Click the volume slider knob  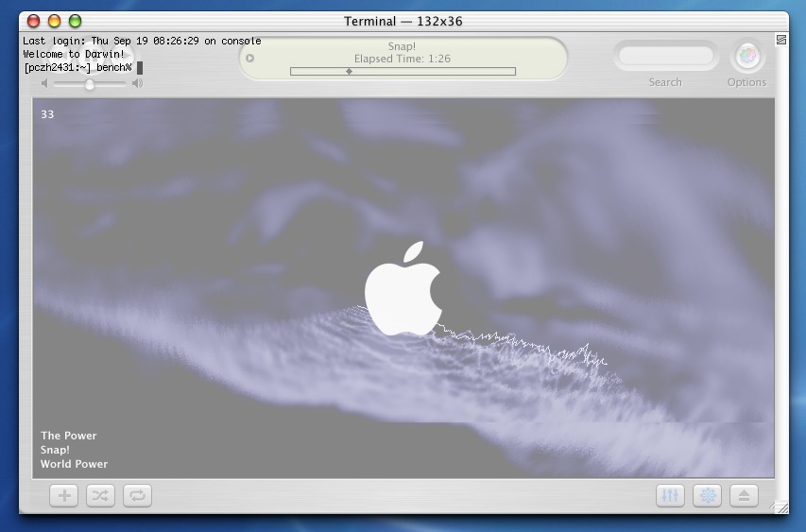pos(90,84)
